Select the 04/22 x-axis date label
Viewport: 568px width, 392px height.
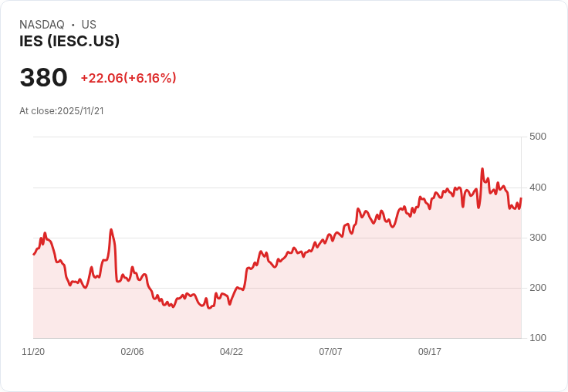point(232,352)
